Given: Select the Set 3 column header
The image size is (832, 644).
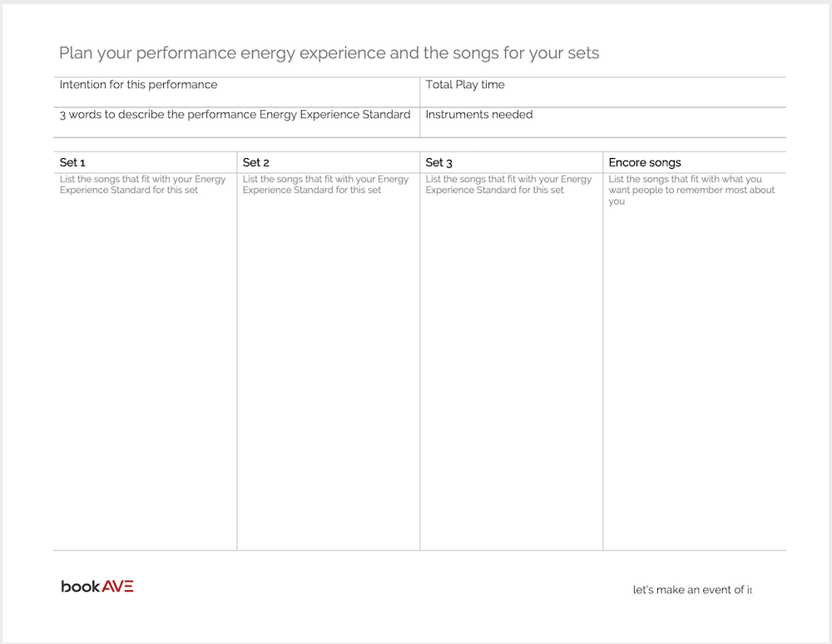Looking at the screenshot, I should 511,162.
